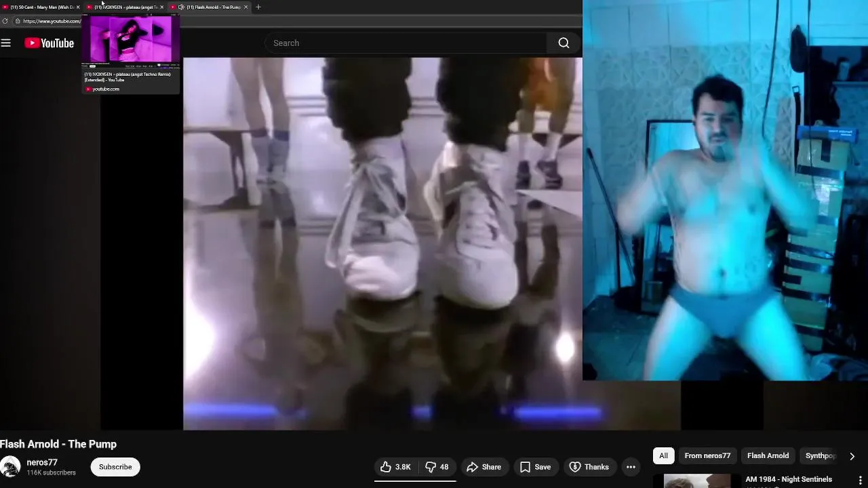This screenshot has height=488, width=868.
Task: Click the video player showing sneakers
Action: pyautogui.click(x=382, y=243)
